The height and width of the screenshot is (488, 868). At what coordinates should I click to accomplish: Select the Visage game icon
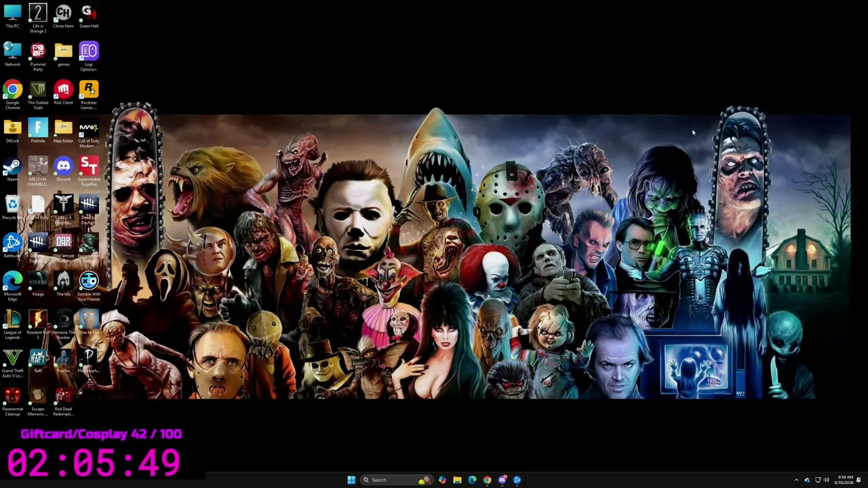tap(38, 284)
